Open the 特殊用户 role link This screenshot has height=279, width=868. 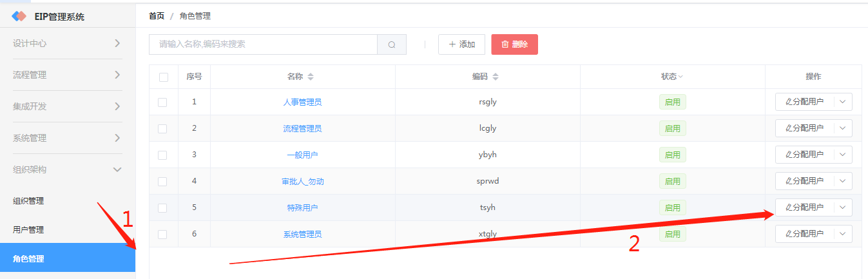(x=302, y=207)
